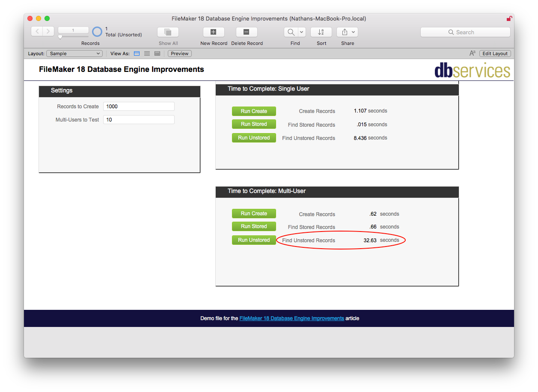Click Time to Complete: Single User header
Screen dimensions: 538x392
[x=337, y=89]
